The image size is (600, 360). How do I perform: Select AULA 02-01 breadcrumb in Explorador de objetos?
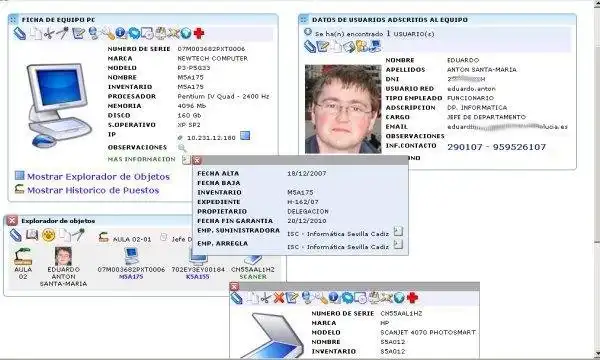(132, 239)
